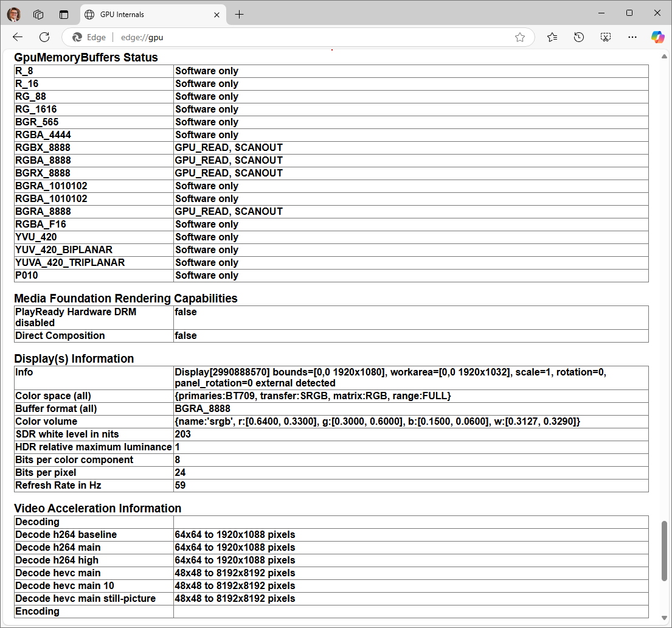Screen dimensions: 672x628
Task: Refresh the GPU page
Action: (x=44, y=37)
